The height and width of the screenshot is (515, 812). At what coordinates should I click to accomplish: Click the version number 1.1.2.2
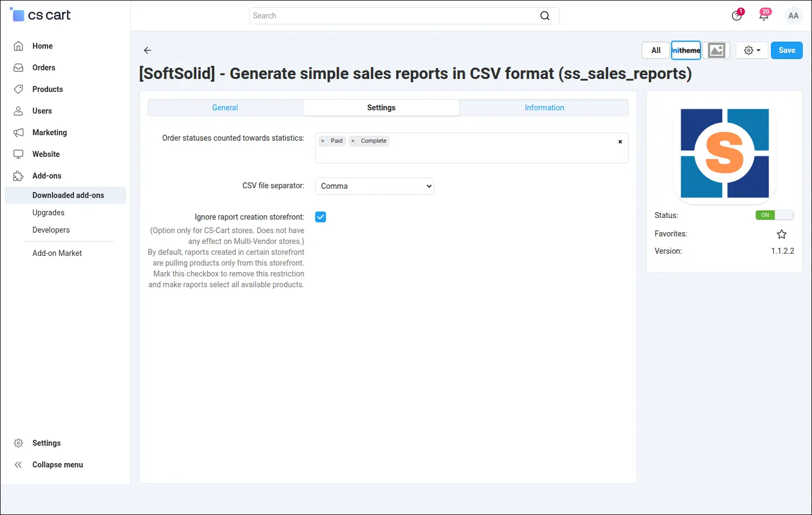[x=783, y=251]
